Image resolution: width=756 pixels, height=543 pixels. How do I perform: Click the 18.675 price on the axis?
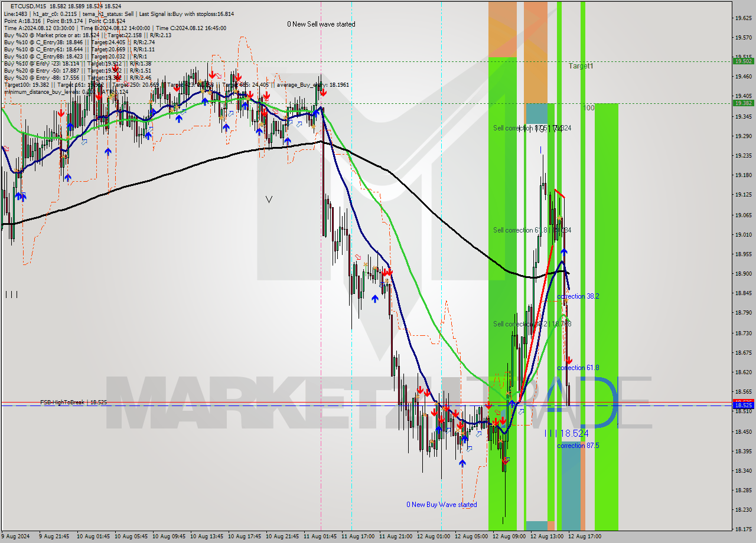click(x=743, y=353)
